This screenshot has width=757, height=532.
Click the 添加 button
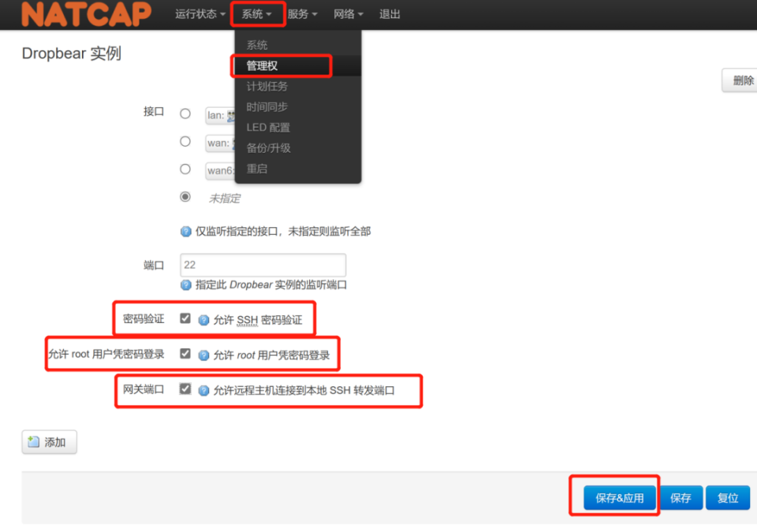tap(49, 441)
